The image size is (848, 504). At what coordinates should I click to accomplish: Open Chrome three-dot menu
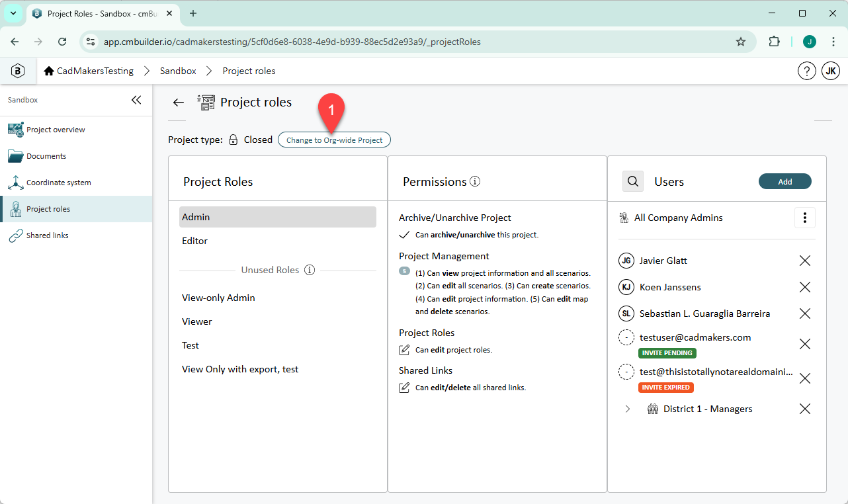click(x=833, y=42)
